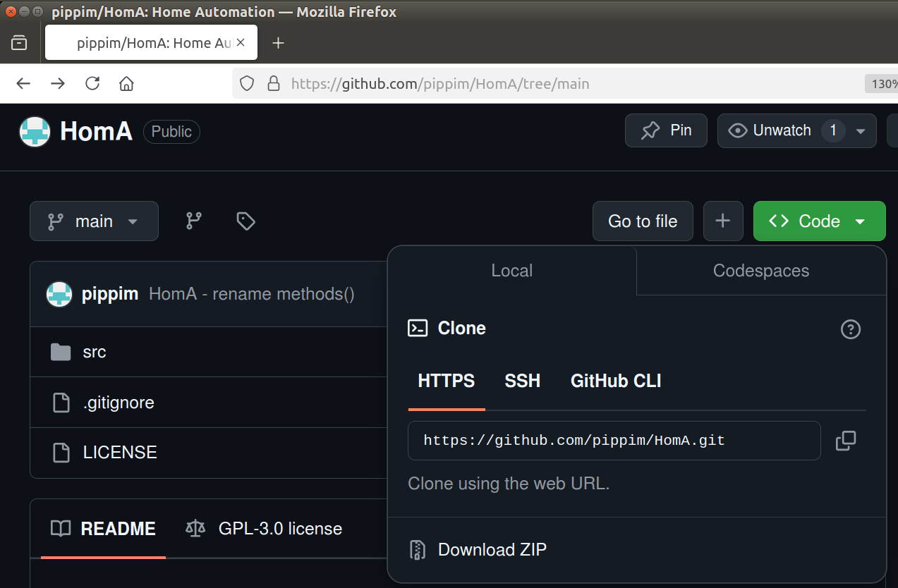
Task: Click the zip file icon beside Download ZIP
Action: pos(417,549)
